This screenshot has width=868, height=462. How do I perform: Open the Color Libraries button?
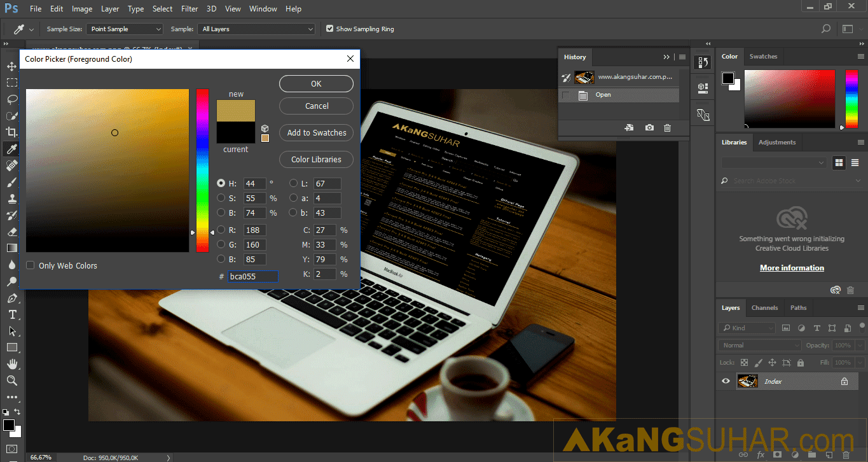pyautogui.click(x=316, y=159)
